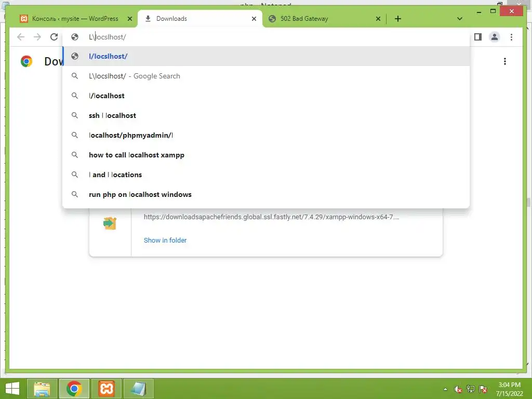Minimize the Chrome window
The height and width of the screenshot is (399, 532).
tap(478, 11)
